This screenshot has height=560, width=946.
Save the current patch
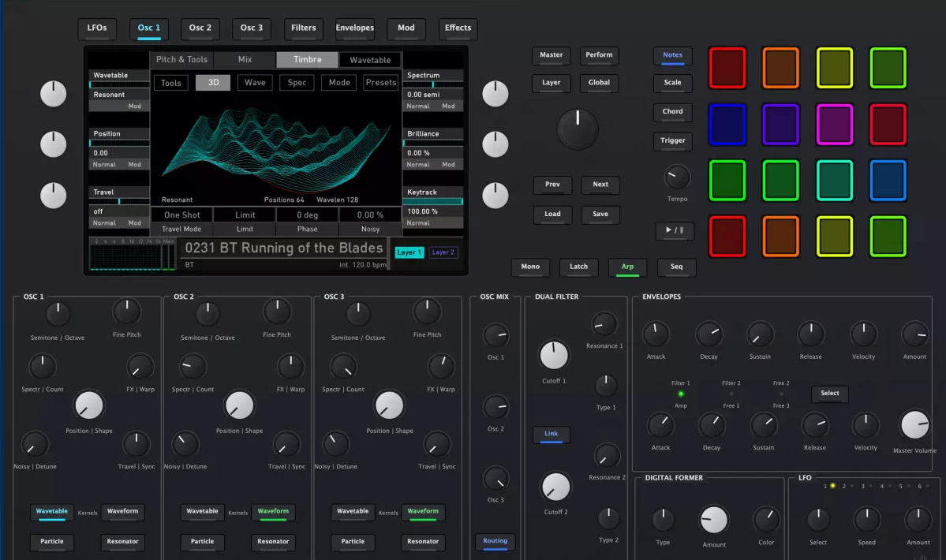pos(600,215)
